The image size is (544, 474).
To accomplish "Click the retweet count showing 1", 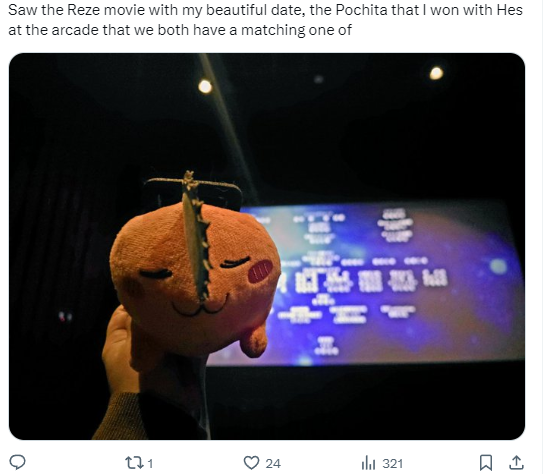I will click(150, 464).
